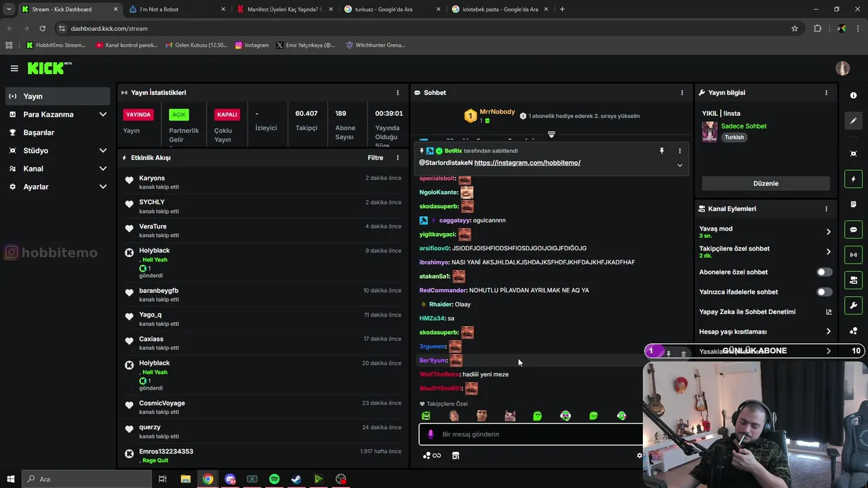Open Sohbet panel three-dot menu
The image size is (868, 488).
point(682,93)
